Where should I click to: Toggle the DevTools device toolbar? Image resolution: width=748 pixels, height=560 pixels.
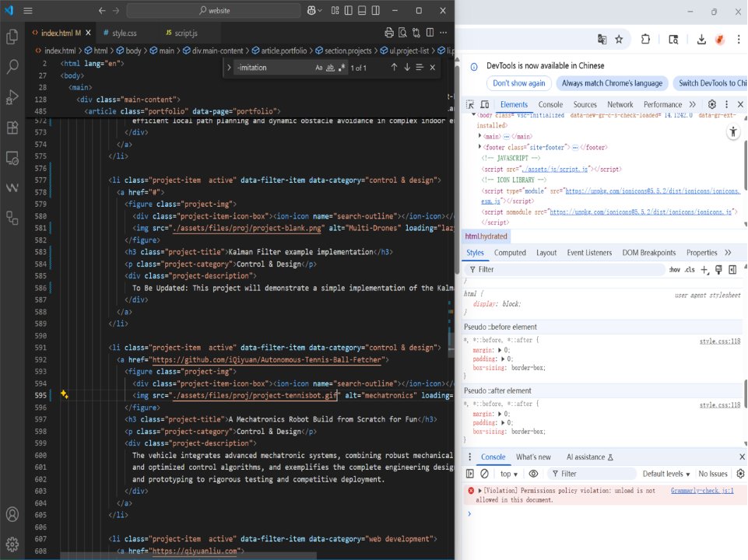pyautogui.click(x=485, y=104)
